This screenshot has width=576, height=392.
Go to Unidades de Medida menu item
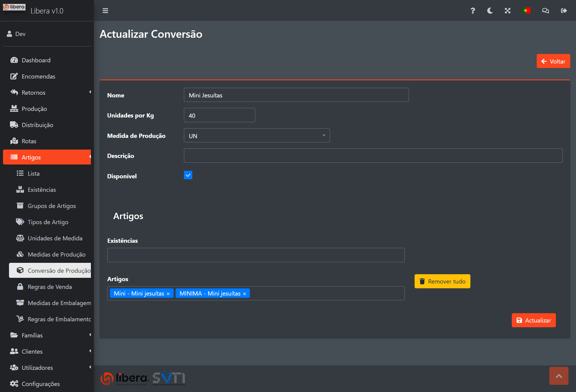[x=55, y=238]
